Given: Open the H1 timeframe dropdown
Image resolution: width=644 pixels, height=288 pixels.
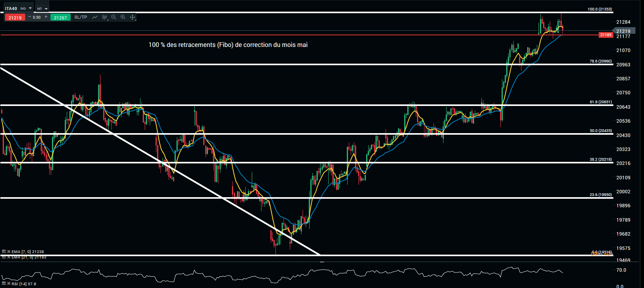Looking at the screenshot, I should point(42,9).
